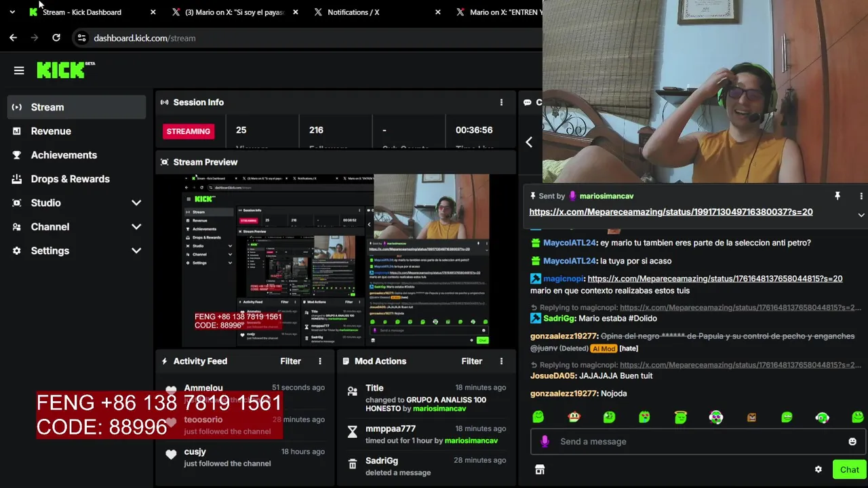
Task: Insert the grinning green emote with teeth
Action: (787, 417)
